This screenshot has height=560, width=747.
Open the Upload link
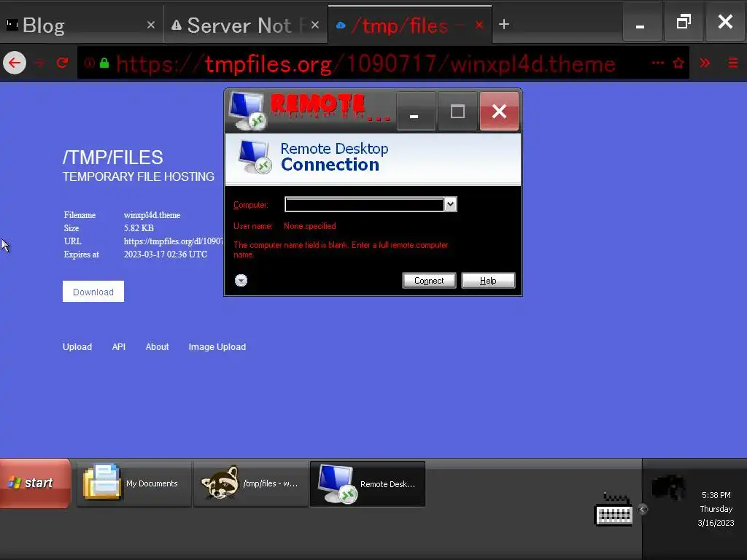[77, 347]
